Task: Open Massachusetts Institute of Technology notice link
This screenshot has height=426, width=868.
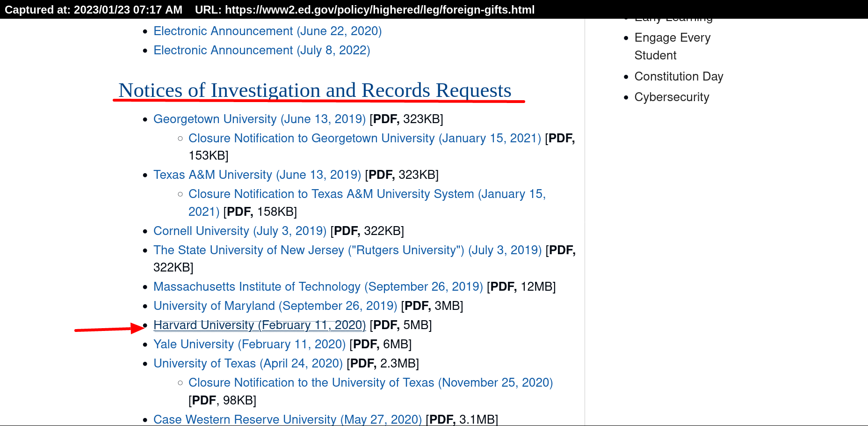Action: point(318,286)
